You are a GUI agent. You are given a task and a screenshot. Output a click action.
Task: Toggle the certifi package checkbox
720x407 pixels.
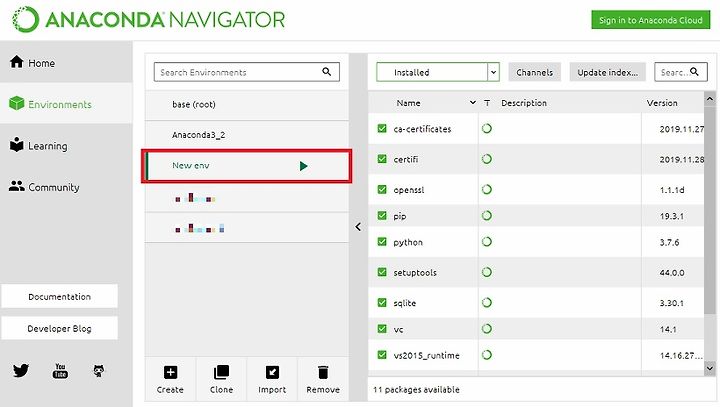(382, 159)
